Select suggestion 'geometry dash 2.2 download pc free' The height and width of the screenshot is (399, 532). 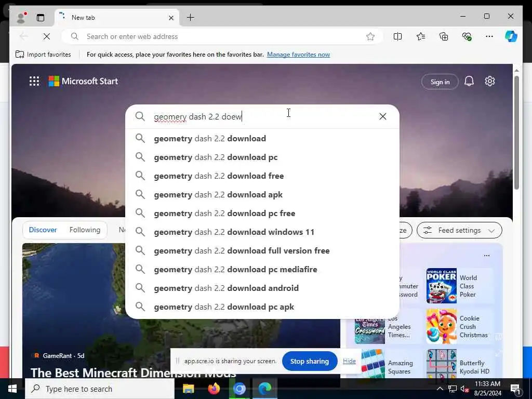click(262, 213)
